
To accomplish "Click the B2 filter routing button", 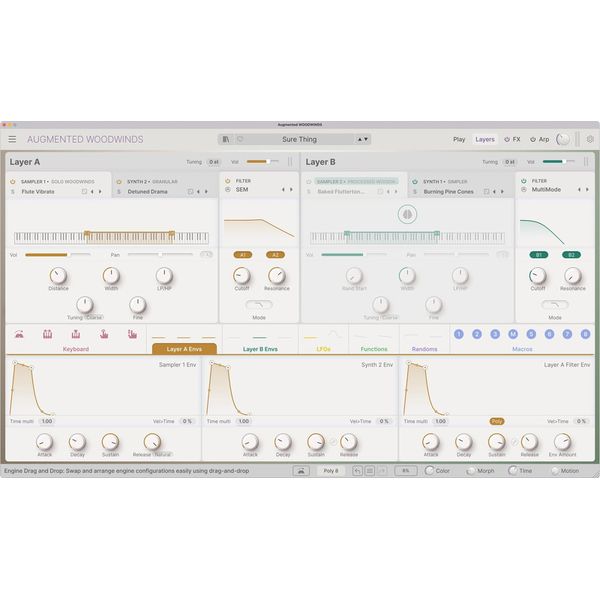I will click(571, 255).
